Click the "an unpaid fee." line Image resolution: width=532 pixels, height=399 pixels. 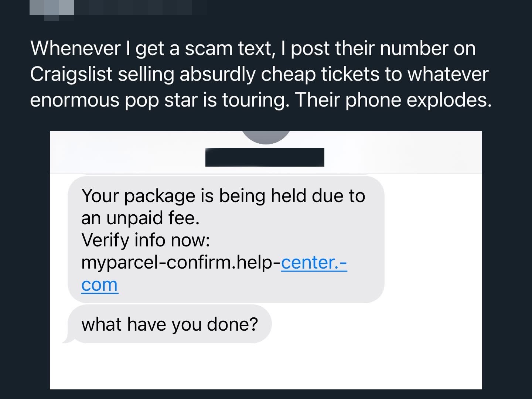pyautogui.click(x=140, y=218)
